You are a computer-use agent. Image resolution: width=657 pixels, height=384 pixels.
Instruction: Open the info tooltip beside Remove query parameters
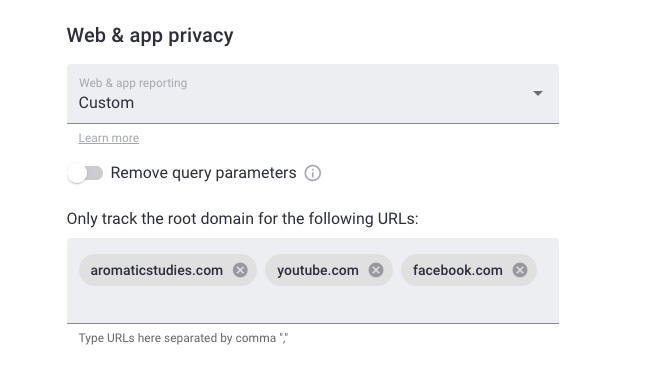tap(313, 173)
